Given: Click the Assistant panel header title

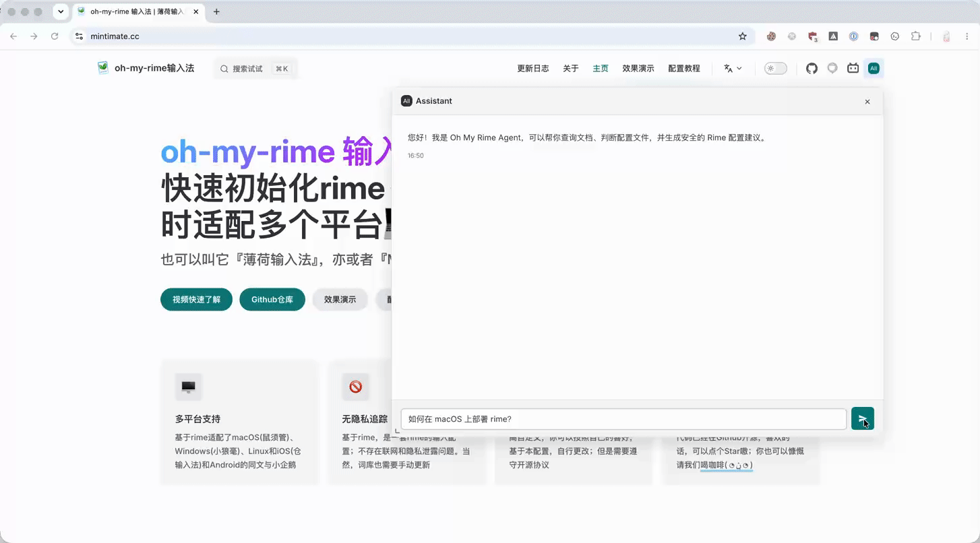Looking at the screenshot, I should tap(434, 101).
